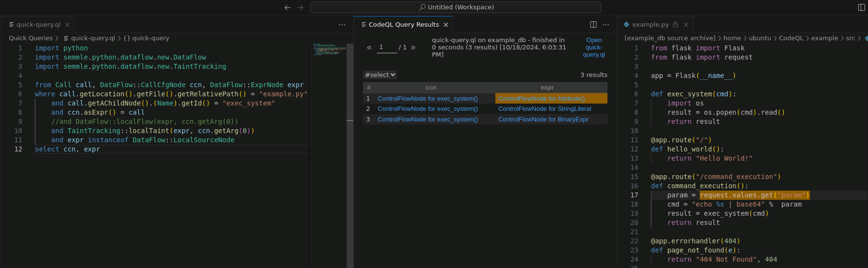Image resolution: width=868 pixels, height=268 pixels.
Task: Click the 'select ccn, expr' line
Action: point(67,149)
